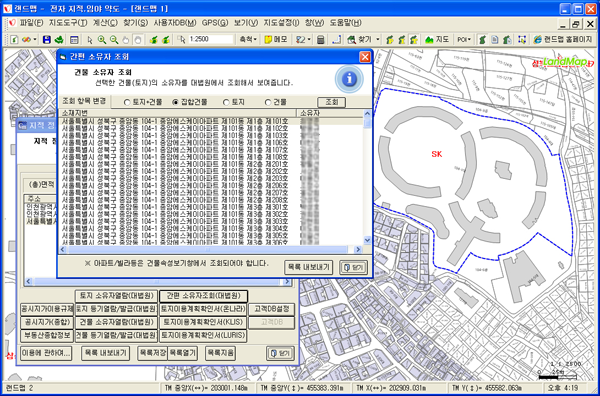Click the 지도 map toolbar icon

437,39
